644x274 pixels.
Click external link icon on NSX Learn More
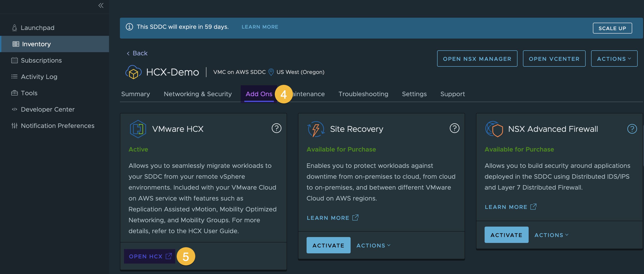pyautogui.click(x=533, y=207)
